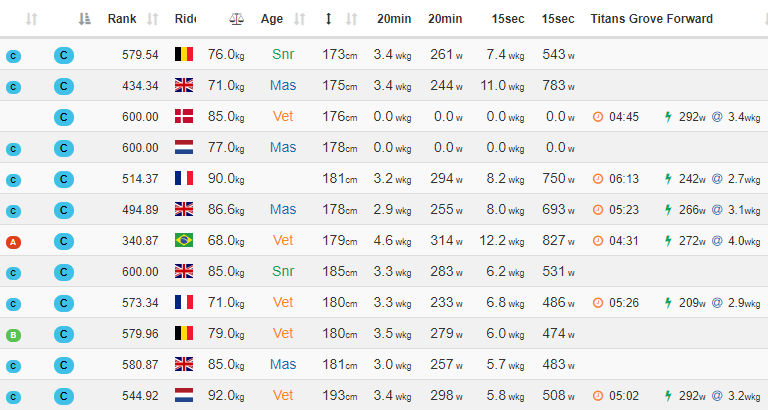Click the Age column header label

pos(272,19)
